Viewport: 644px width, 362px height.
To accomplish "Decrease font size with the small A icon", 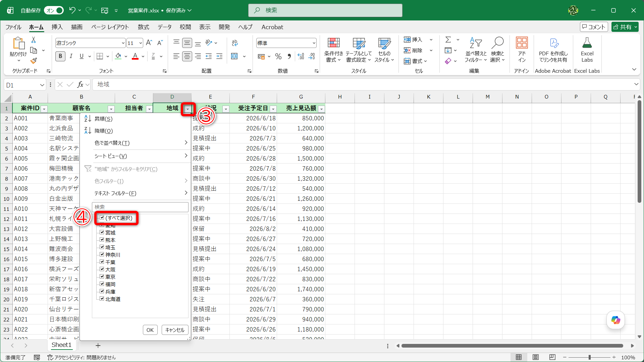I will point(160,43).
